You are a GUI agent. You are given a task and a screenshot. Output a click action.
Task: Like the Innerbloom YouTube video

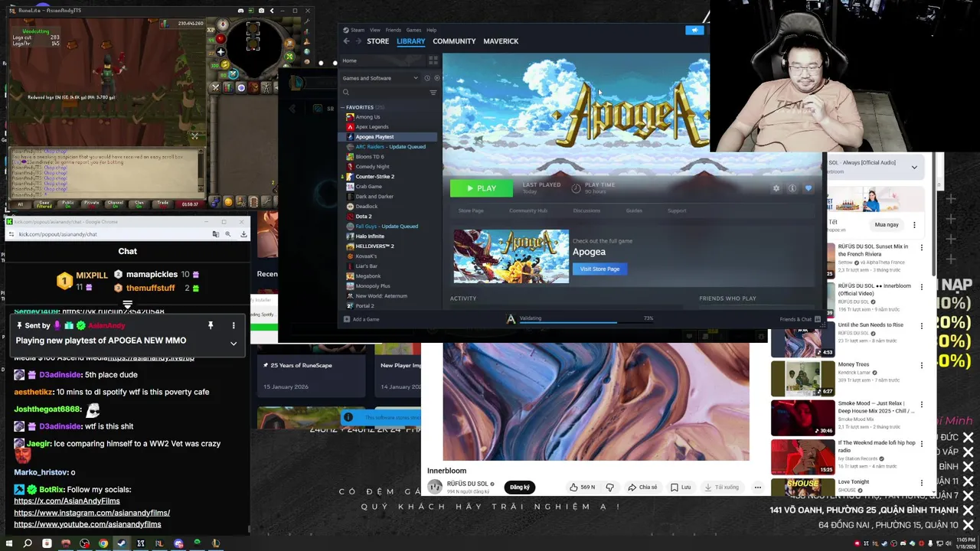tap(581, 487)
